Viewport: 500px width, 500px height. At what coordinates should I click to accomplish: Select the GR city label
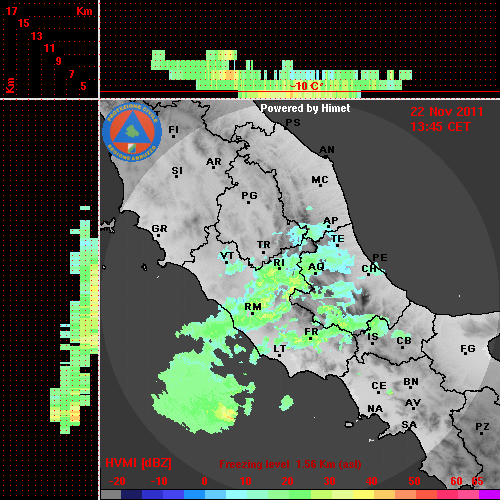pyautogui.click(x=159, y=229)
